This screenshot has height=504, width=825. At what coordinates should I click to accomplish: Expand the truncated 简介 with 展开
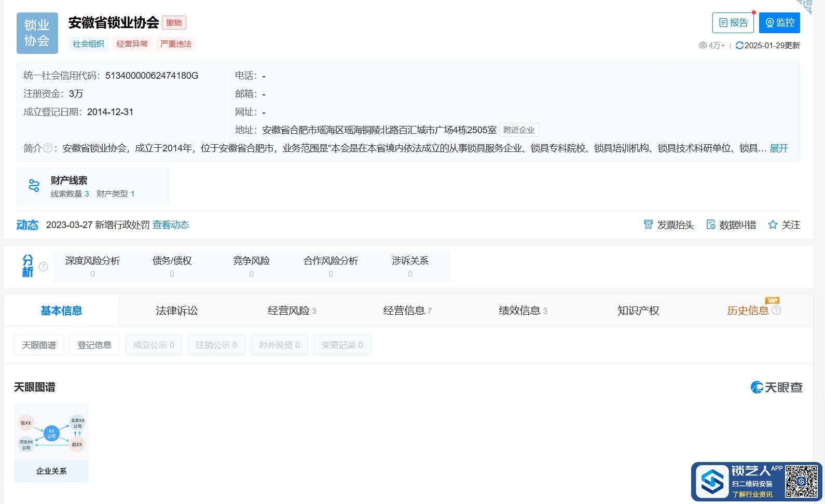pyautogui.click(x=778, y=148)
